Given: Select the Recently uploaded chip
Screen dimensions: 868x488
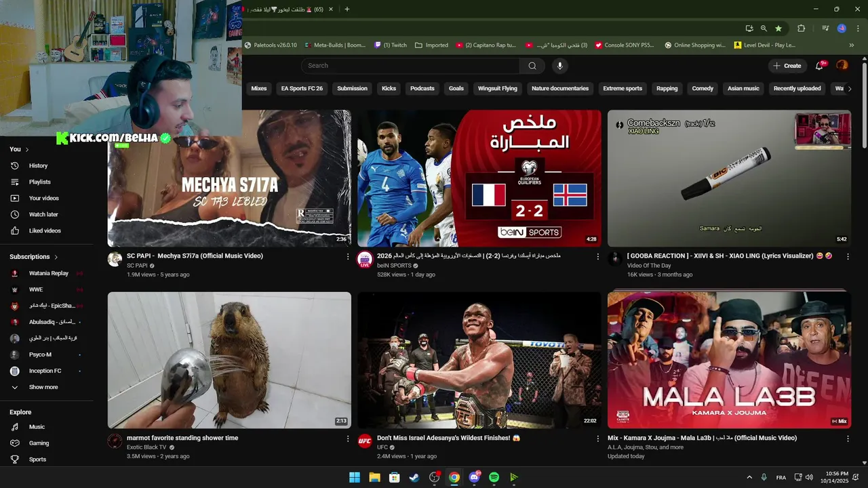Looking at the screenshot, I should coord(797,88).
